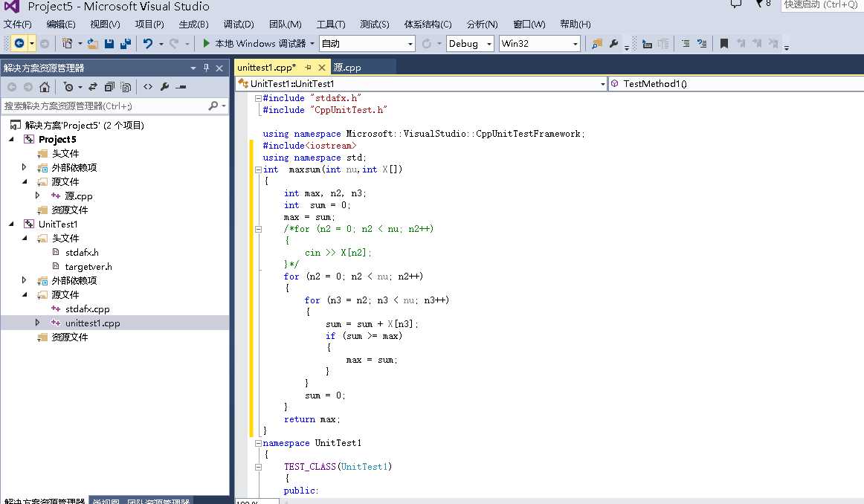The image size is (864, 504).
Task: Click the Solution Explorer search field
Action: click(x=105, y=106)
